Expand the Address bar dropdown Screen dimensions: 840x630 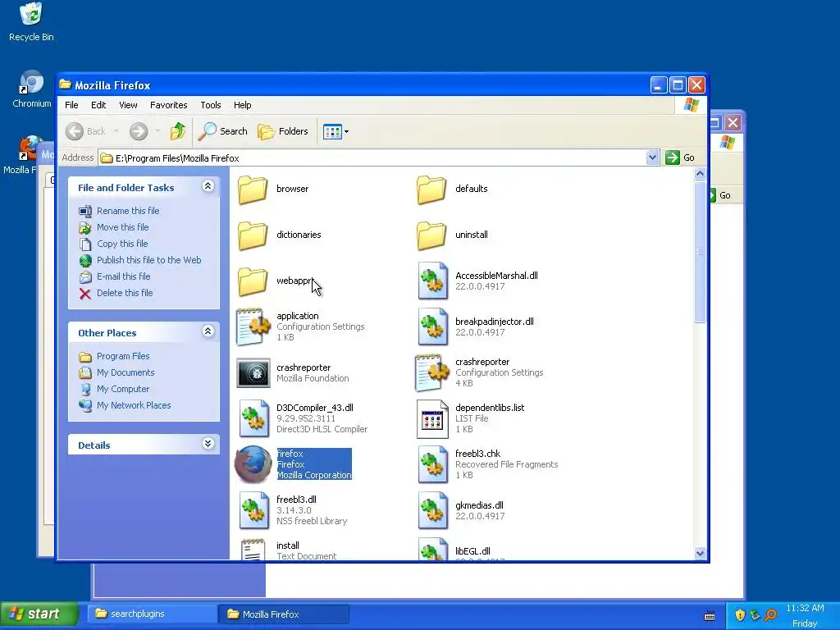coord(652,157)
